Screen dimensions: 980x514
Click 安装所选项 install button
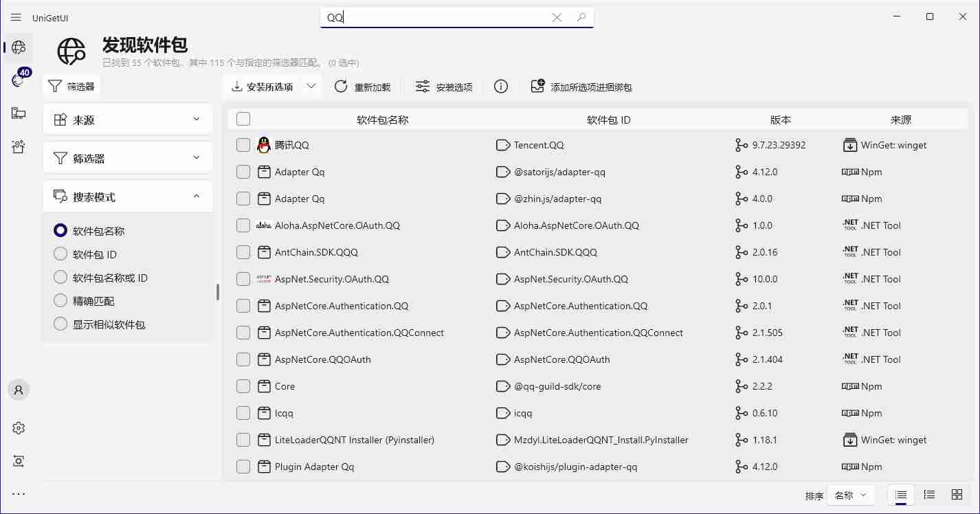[x=263, y=87]
